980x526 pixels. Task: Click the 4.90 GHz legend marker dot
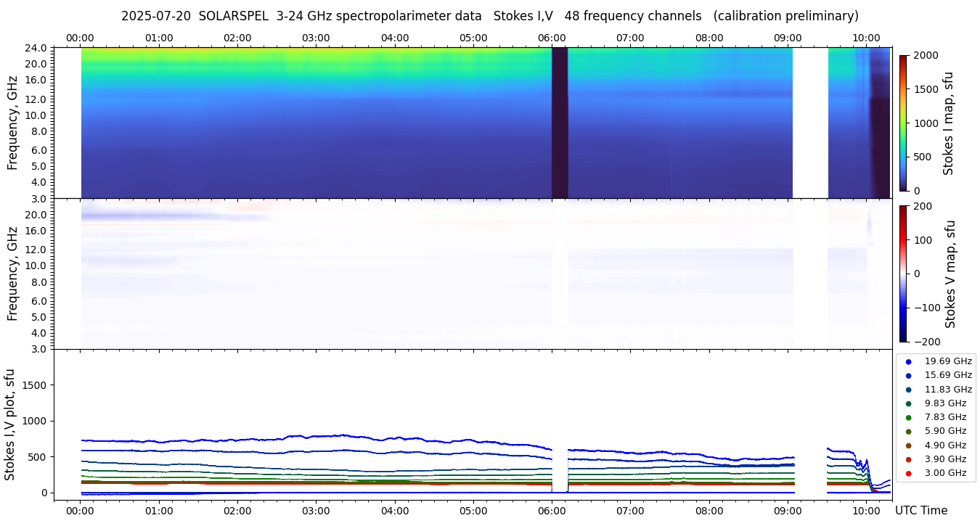tap(908, 445)
